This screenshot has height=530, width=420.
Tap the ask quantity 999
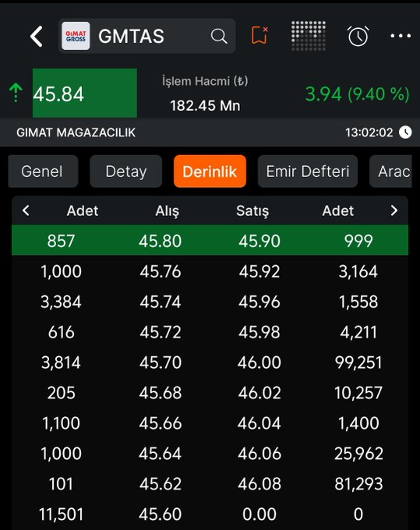(358, 241)
